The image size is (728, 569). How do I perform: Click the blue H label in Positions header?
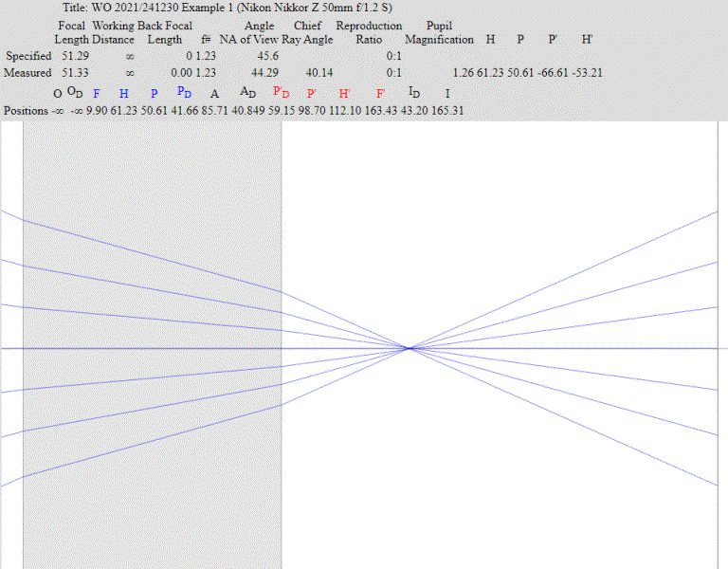[x=123, y=94]
